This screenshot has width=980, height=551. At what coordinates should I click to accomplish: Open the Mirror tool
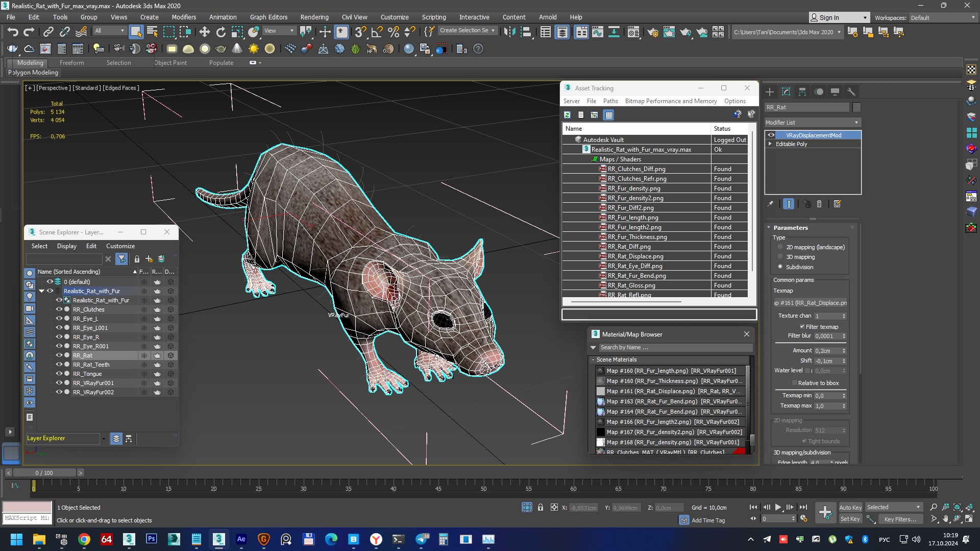(509, 32)
